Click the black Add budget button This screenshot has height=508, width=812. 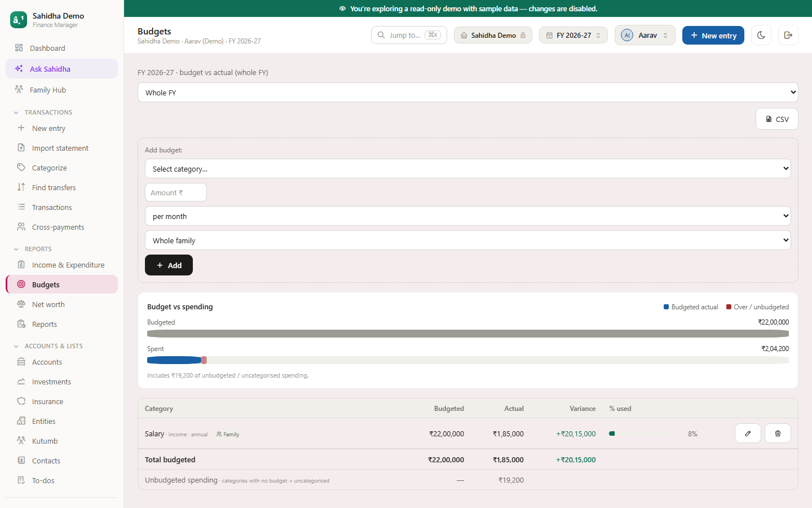pyautogui.click(x=169, y=265)
